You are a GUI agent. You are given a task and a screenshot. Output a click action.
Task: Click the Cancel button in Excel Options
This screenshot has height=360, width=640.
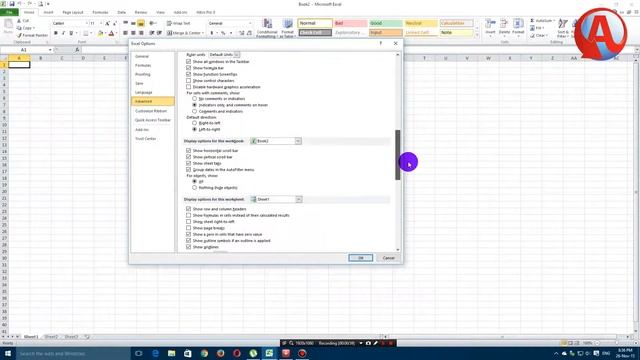click(x=388, y=258)
